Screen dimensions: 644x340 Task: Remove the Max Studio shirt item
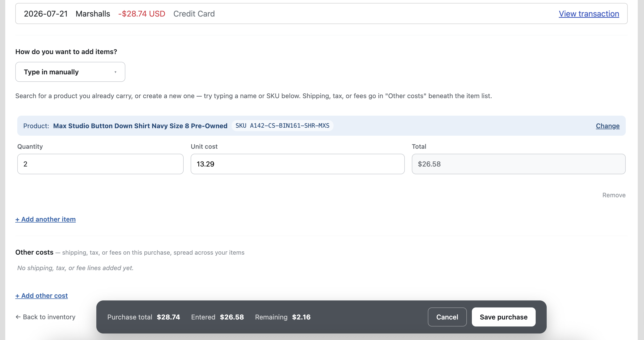click(614, 195)
